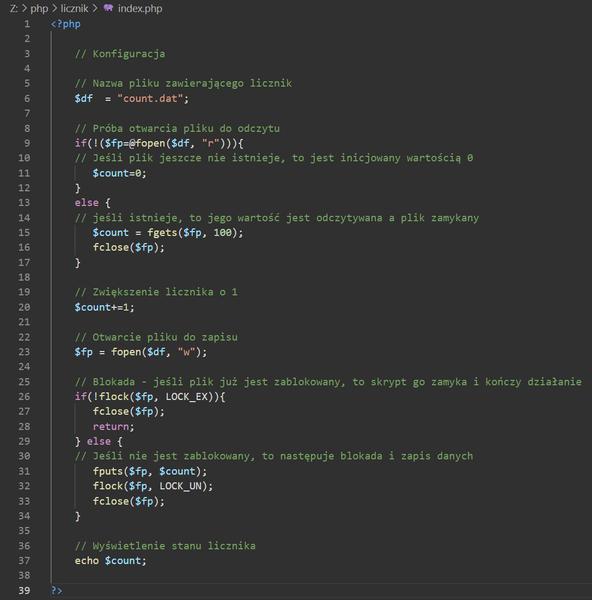
Task: Click the return keyword on line 28
Action: [x=111, y=426]
